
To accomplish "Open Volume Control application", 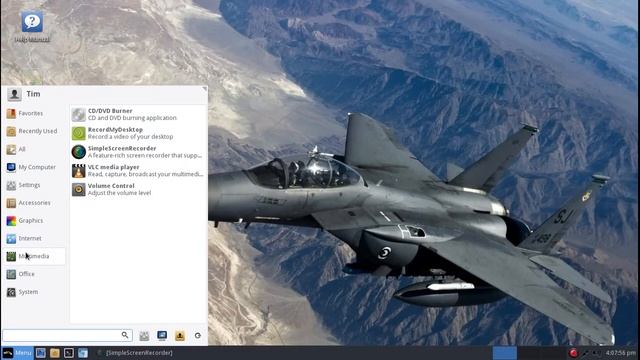I will (x=138, y=189).
